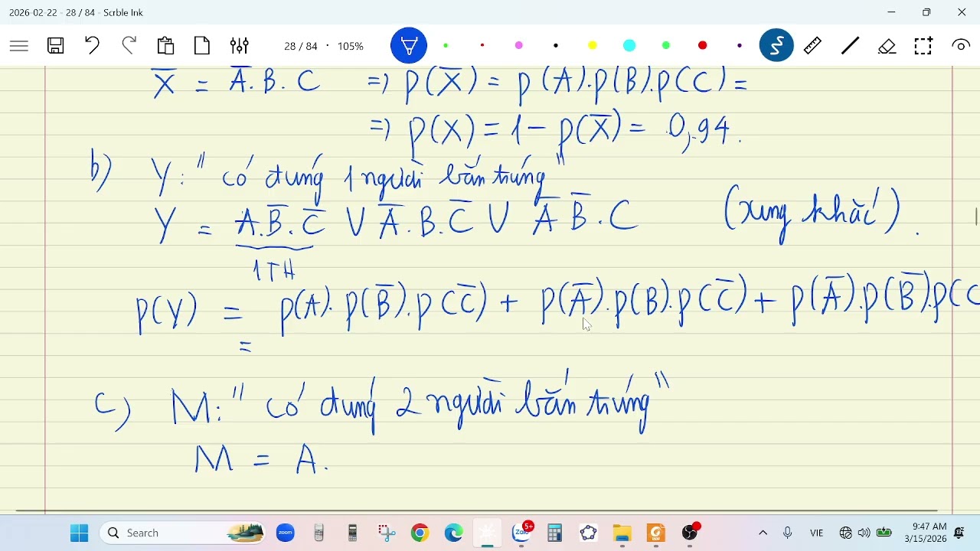980x551 pixels.
Task: Click the active Scrble Ink taskbar icon
Action: 488,533
